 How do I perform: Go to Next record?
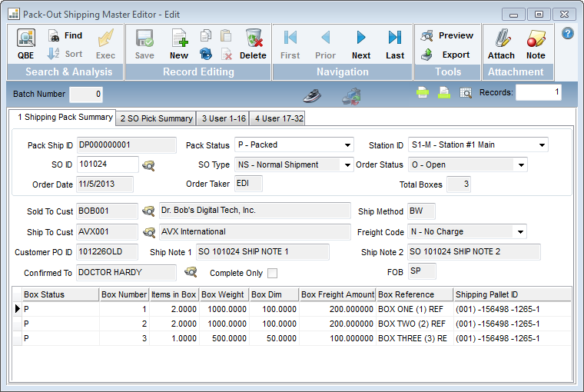tap(361, 44)
